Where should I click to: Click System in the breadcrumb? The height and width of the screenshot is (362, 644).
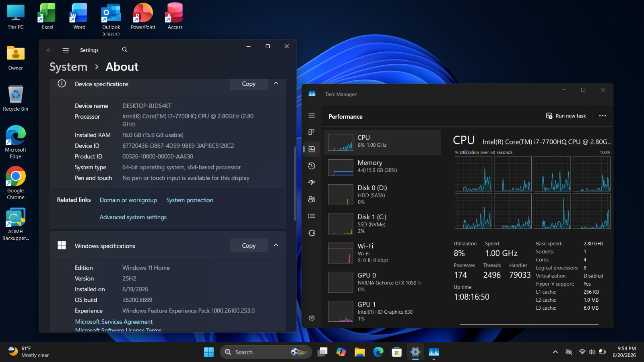(68, 67)
